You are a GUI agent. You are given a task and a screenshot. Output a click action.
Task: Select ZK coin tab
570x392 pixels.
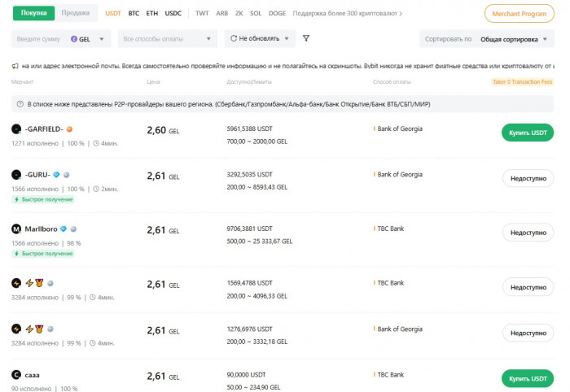tap(239, 14)
